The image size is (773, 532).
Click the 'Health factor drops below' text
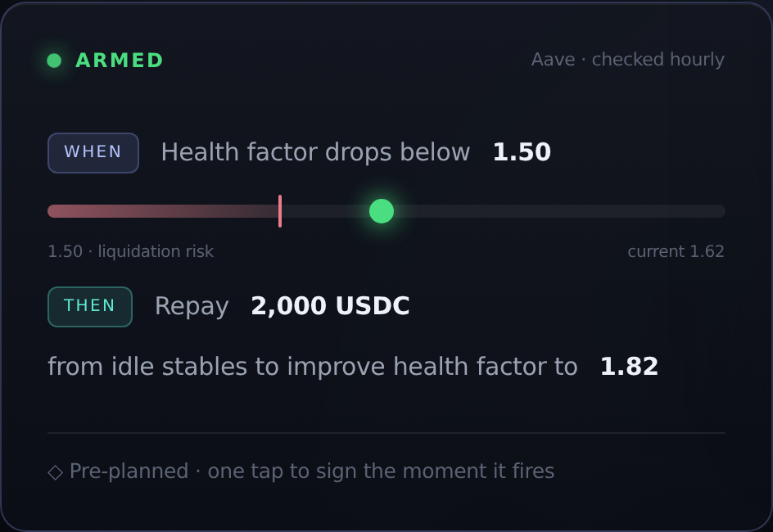pyautogui.click(x=315, y=151)
